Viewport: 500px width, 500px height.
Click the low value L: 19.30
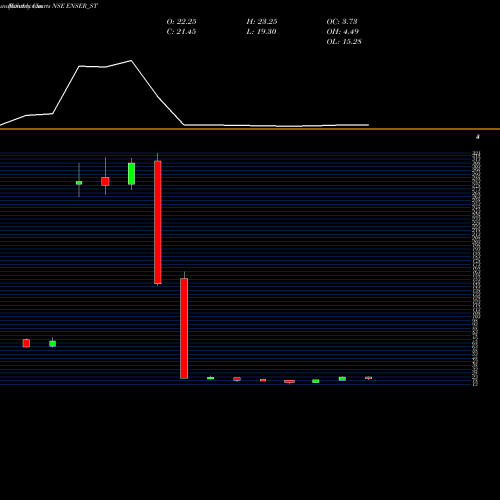point(261,31)
